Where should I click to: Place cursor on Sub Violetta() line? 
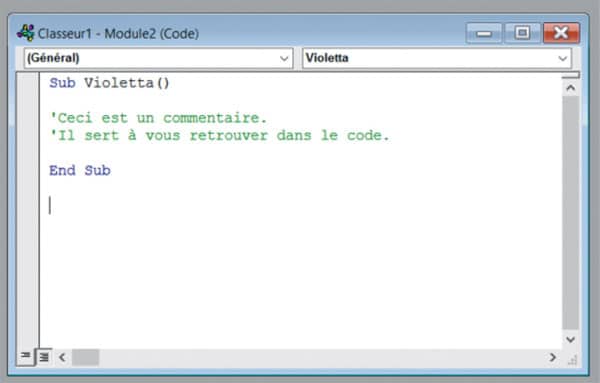point(109,83)
